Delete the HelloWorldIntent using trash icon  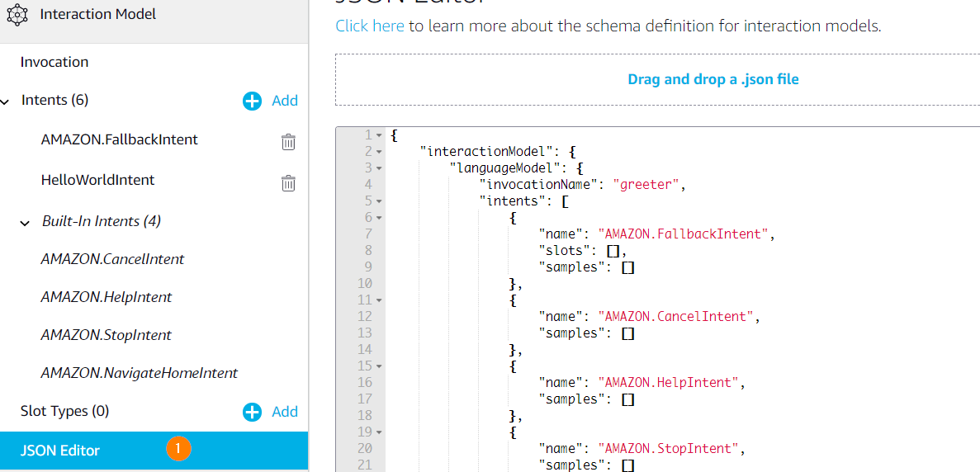coord(288,183)
